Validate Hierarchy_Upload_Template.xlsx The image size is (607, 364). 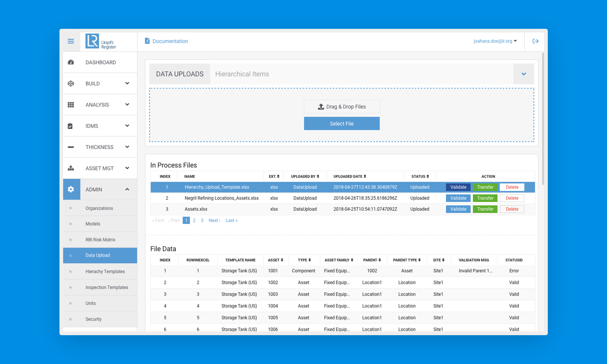click(x=458, y=187)
